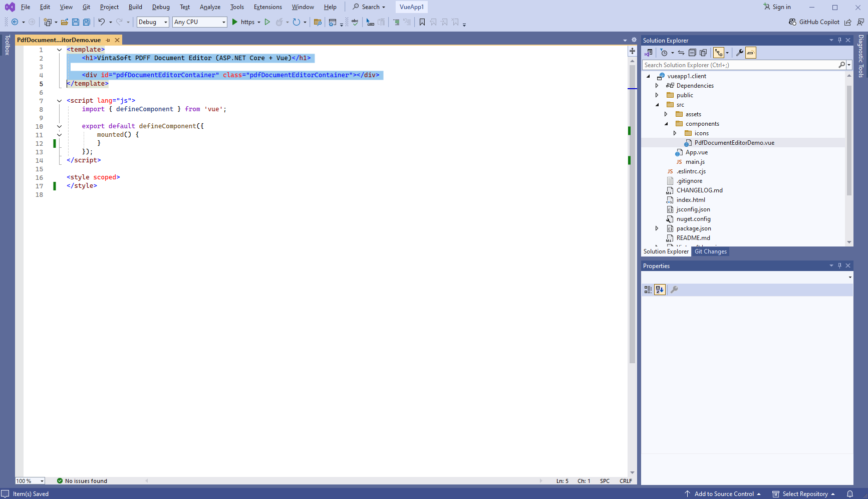Toggle Alphabetical sorting in Properties panel

[660, 290]
